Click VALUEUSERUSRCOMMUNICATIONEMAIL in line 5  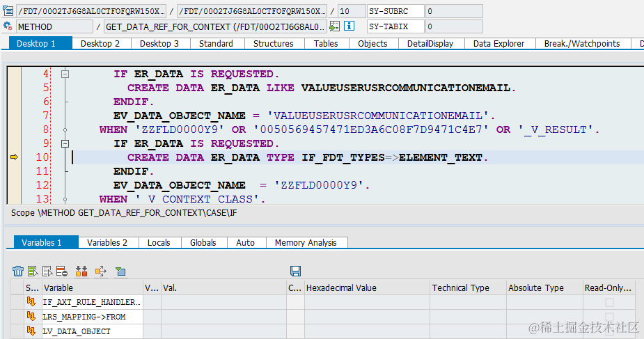(406, 88)
